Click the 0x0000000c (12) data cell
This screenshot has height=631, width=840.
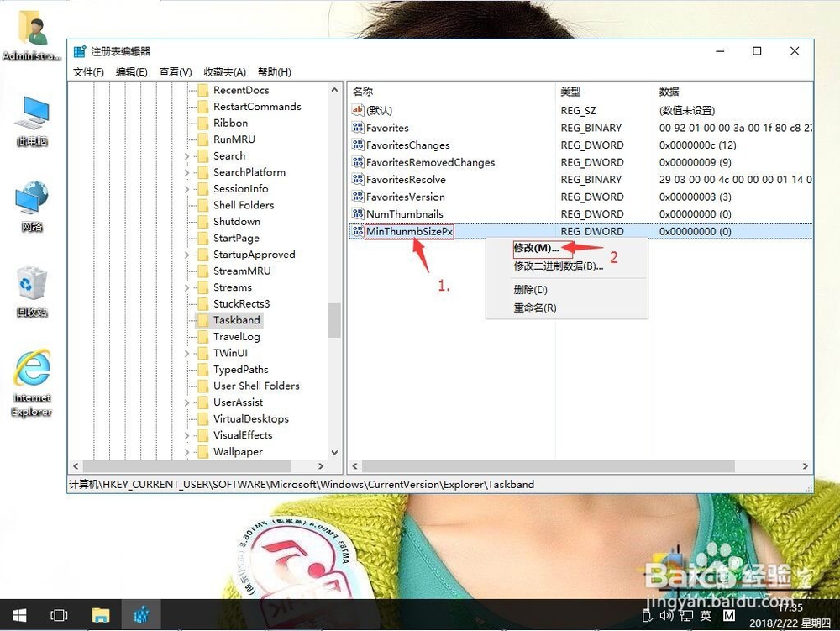[697, 145]
